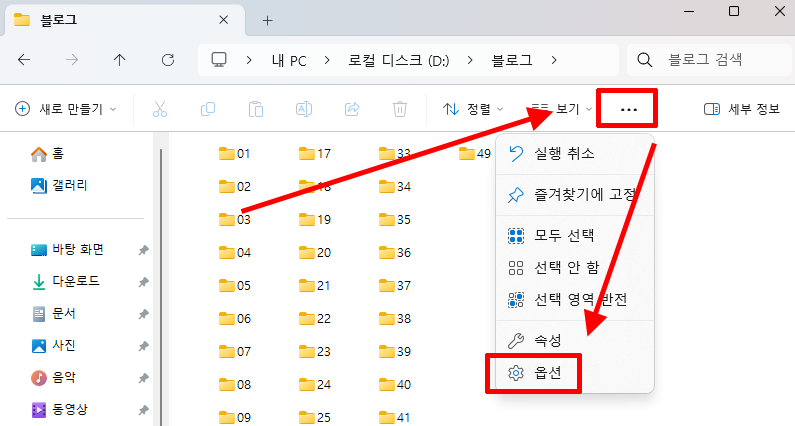Click the Rename icon in toolbar
This screenshot has height=426, width=795.
point(304,109)
